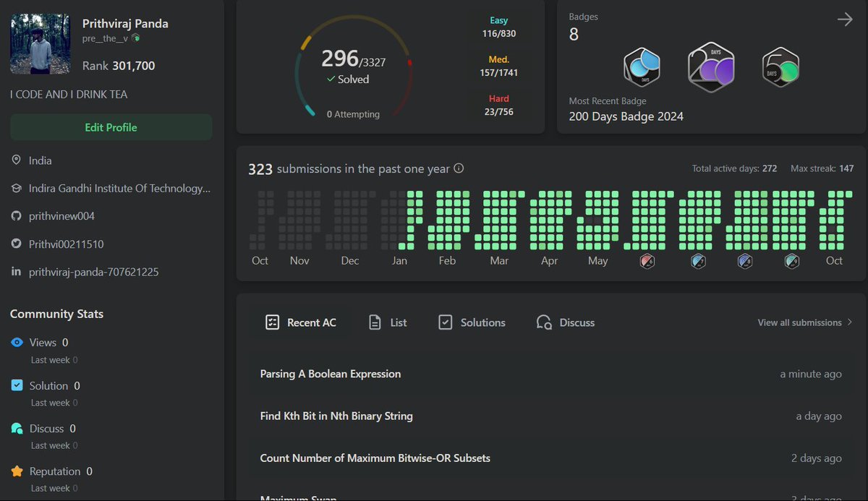Click the orange Reputation star icon
Viewport: 868px width, 501px height.
(17, 471)
